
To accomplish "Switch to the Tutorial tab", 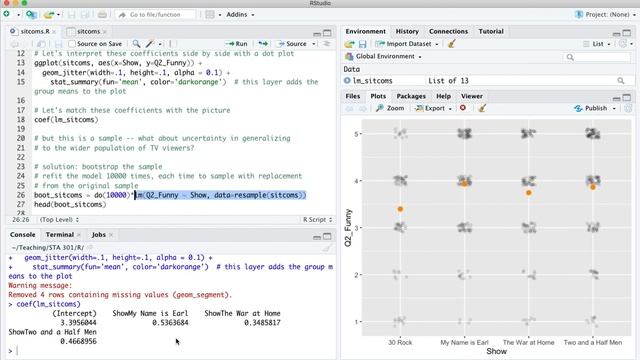I will pyautogui.click(x=491, y=31).
